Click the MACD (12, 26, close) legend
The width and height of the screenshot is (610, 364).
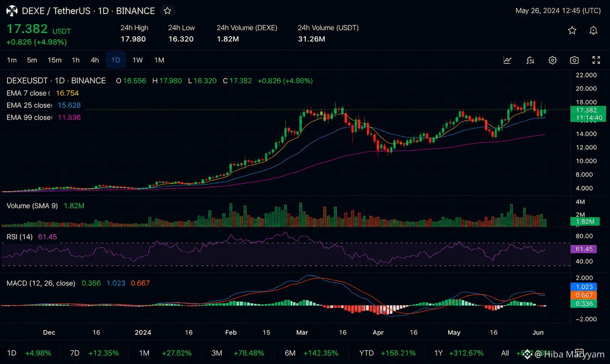[41, 283]
